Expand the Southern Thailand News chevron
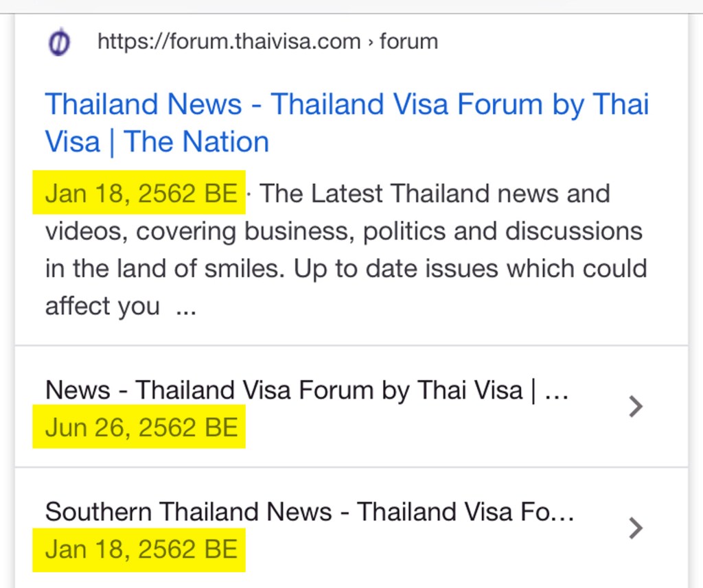703x588 pixels. click(636, 528)
